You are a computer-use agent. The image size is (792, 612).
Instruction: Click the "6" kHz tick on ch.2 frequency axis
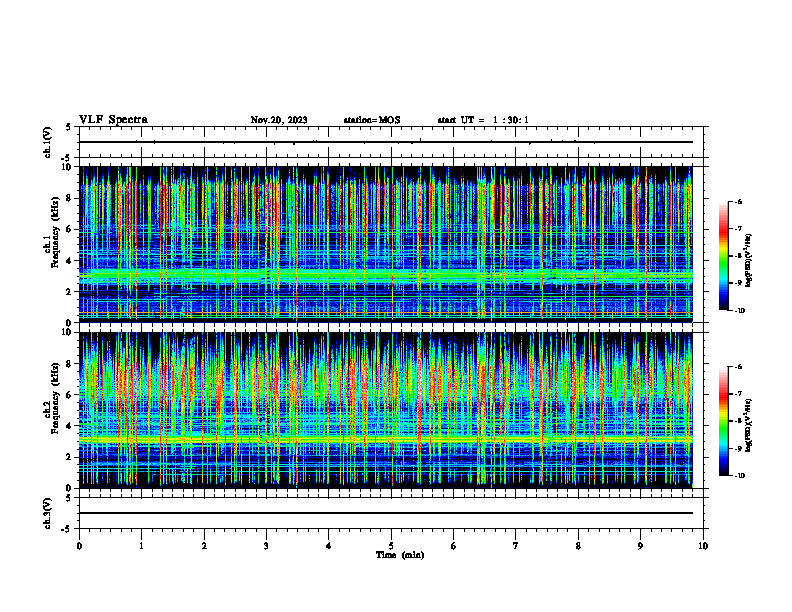70,395
